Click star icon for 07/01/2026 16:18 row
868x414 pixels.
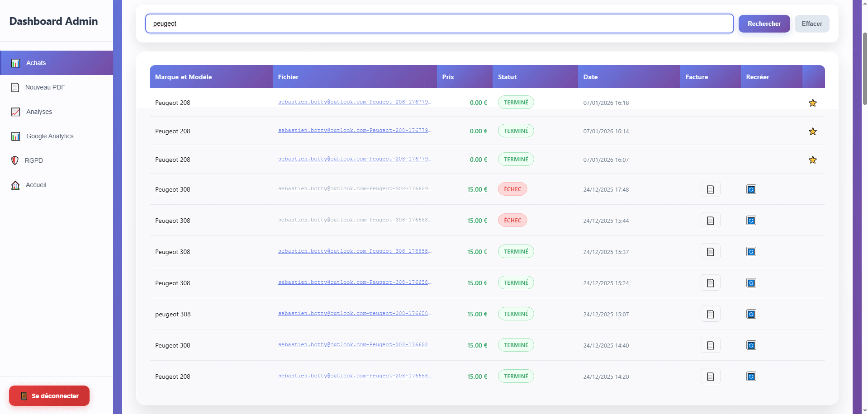[812, 103]
